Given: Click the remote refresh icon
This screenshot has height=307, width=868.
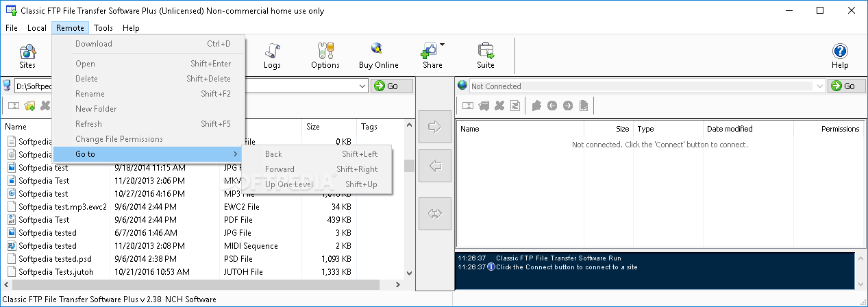Looking at the screenshot, I should [515, 106].
